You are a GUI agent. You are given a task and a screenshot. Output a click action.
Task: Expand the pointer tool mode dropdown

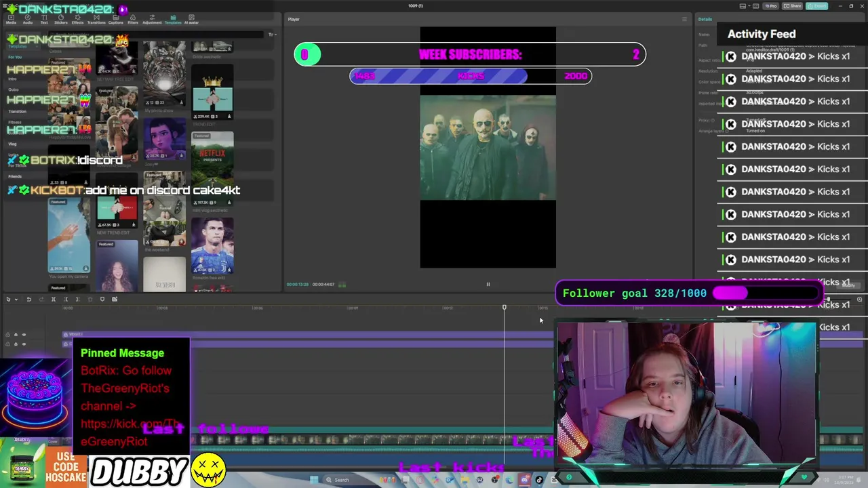pyautogui.click(x=16, y=299)
